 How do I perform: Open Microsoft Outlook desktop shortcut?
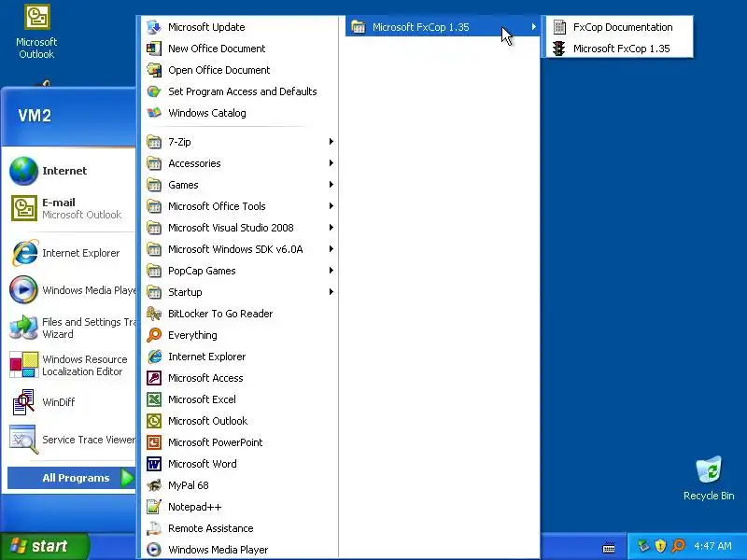coord(36,32)
